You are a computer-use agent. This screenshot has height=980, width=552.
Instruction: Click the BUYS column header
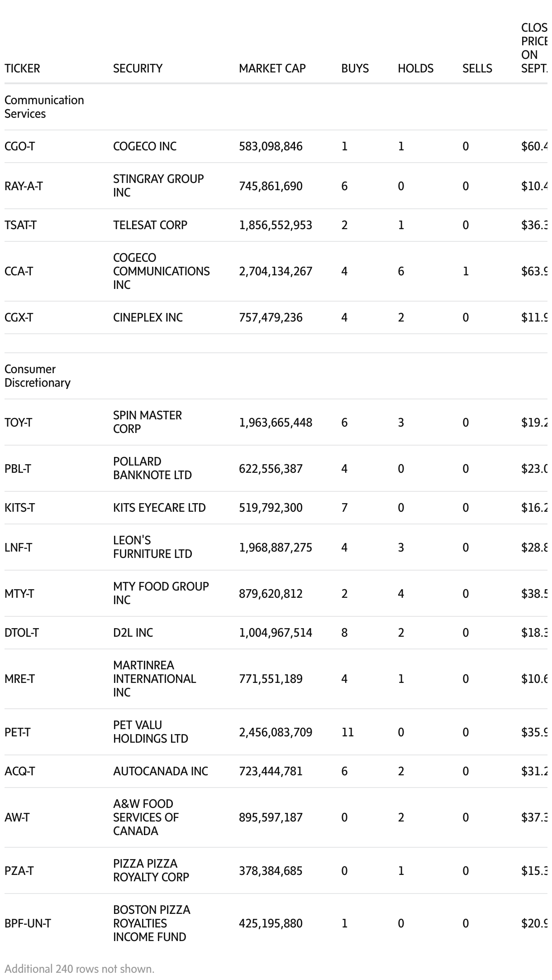(355, 68)
